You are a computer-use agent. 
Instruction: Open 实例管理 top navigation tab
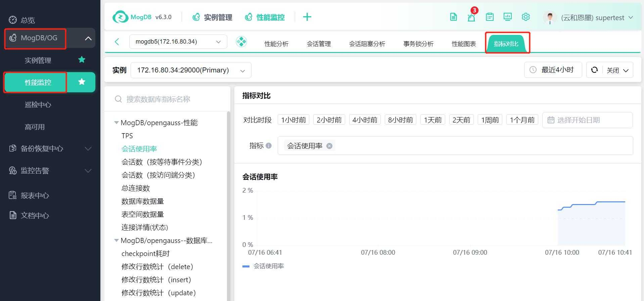tap(212, 17)
